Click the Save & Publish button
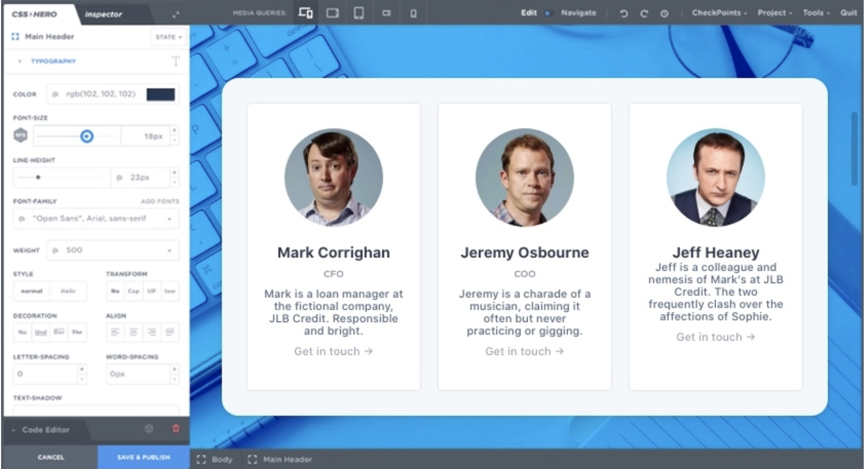The height and width of the screenshot is (469, 868). (143, 457)
